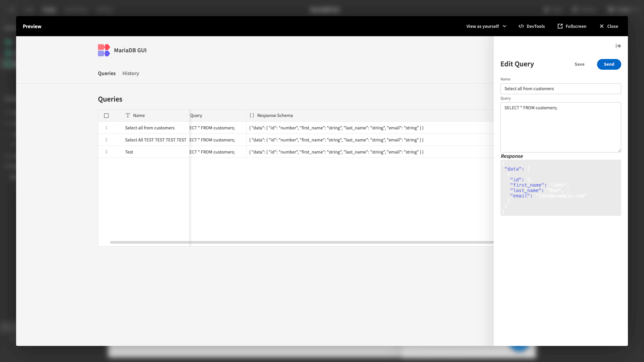644x362 pixels.
Task: Send the query with Send button
Action: tap(609, 64)
